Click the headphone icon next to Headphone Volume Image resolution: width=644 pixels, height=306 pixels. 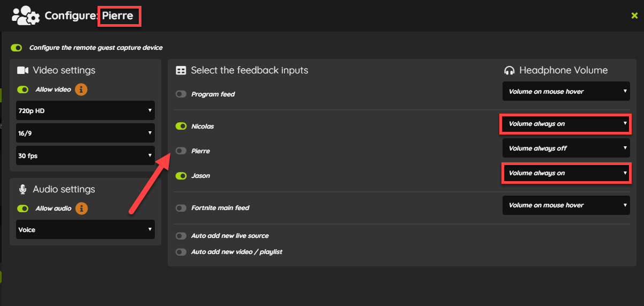(x=509, y=70)
